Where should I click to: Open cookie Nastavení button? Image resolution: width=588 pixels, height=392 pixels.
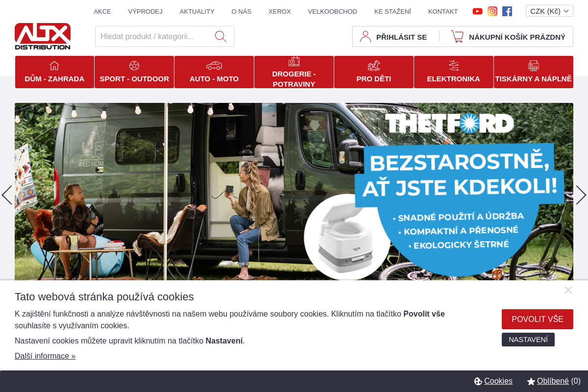pos(528,340)
